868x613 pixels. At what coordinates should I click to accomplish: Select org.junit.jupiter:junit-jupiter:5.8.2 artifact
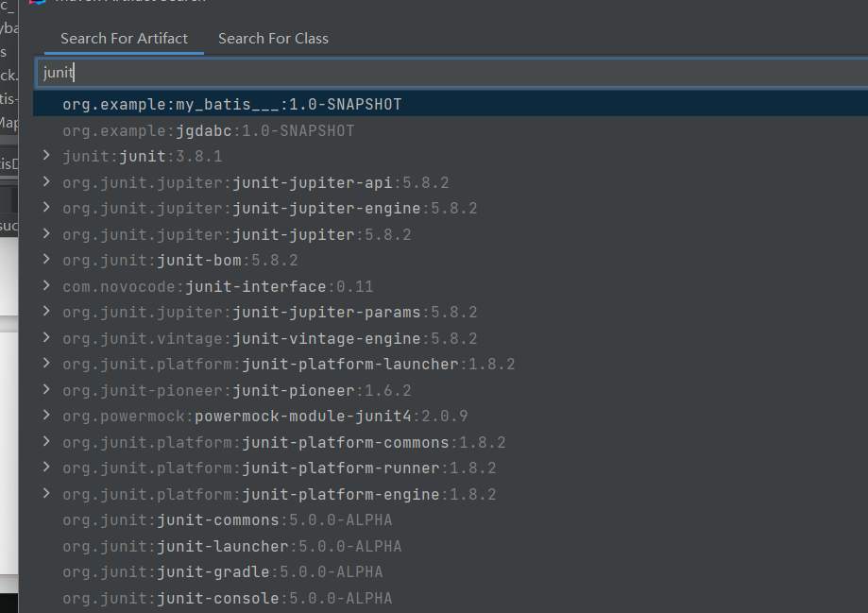point(237,235)
